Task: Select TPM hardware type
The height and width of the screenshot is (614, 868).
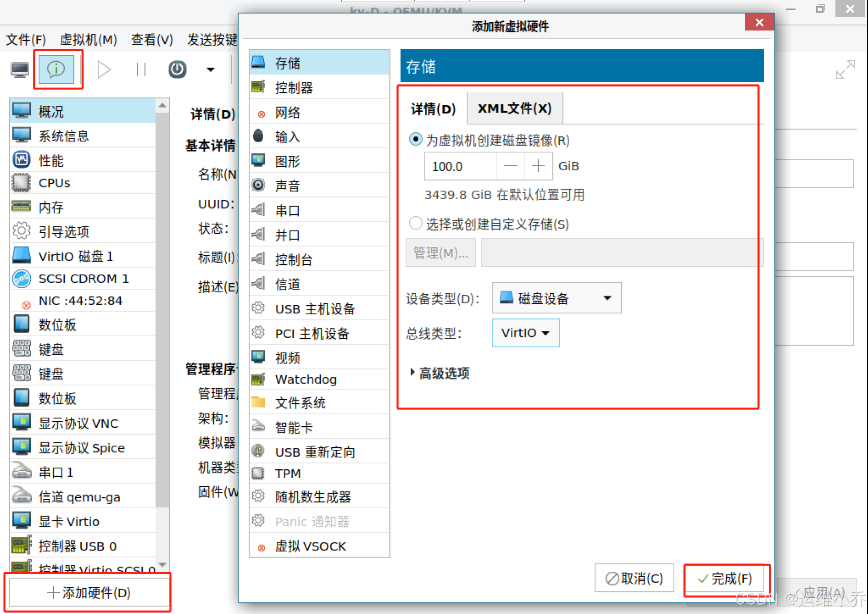Action: point(288,473)
